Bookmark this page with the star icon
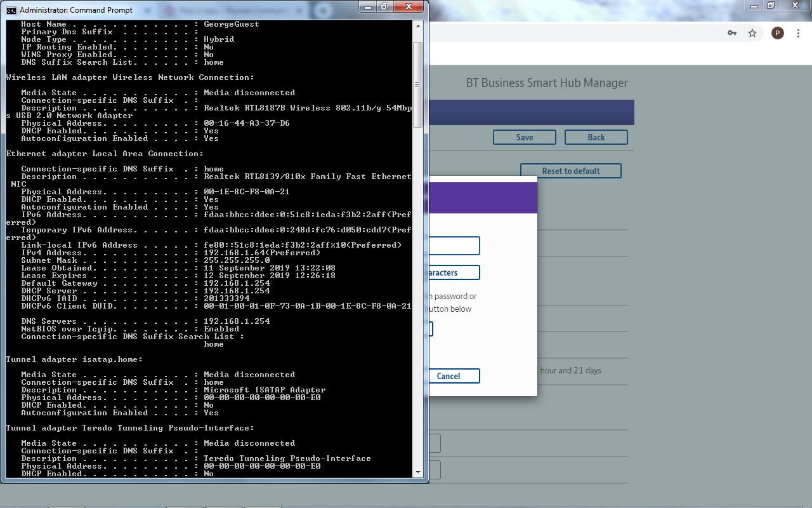 (752, 33)
